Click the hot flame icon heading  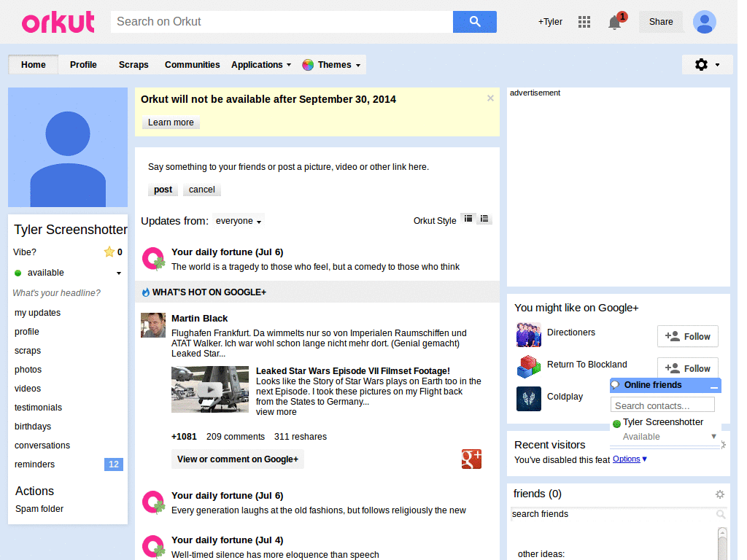tap(146, 292)
